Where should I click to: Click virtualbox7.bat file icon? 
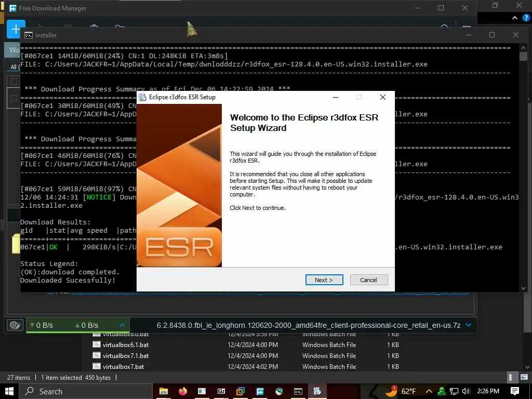pyautogui.click(x=97, y=366)
